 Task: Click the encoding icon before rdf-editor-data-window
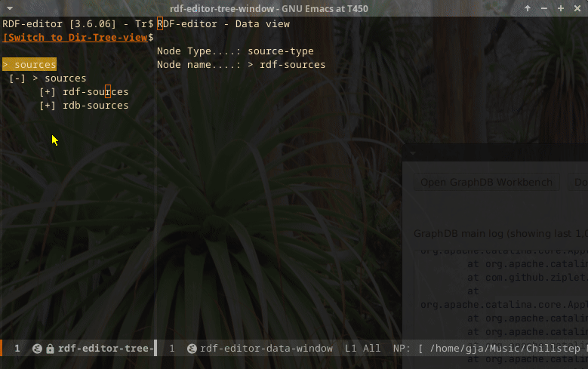pyautogui.click(x=192, y=349)
